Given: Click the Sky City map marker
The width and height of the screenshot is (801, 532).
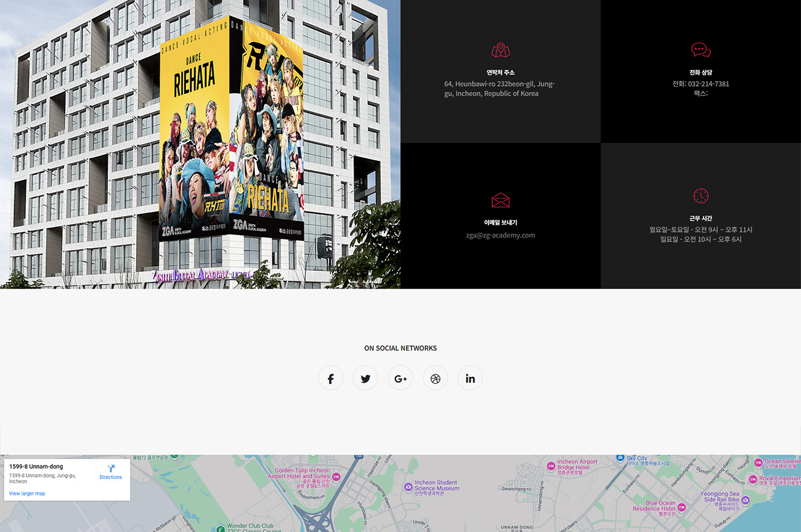Looking at the screenshot, I should click(620, 458).
